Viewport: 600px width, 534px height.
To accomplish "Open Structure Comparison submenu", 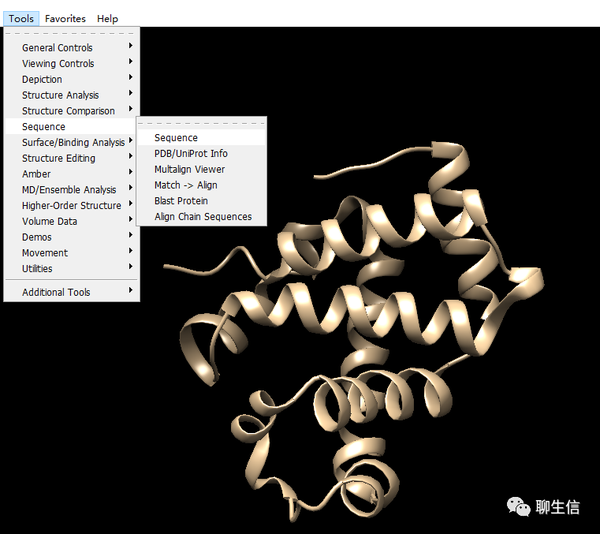I will point(72,111).
